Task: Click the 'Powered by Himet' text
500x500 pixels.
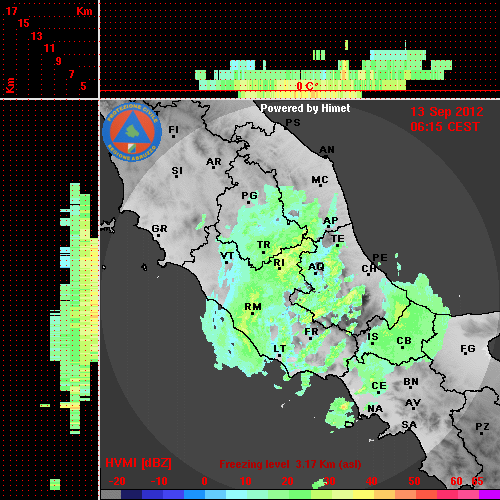Action: [x=305, y=108]
